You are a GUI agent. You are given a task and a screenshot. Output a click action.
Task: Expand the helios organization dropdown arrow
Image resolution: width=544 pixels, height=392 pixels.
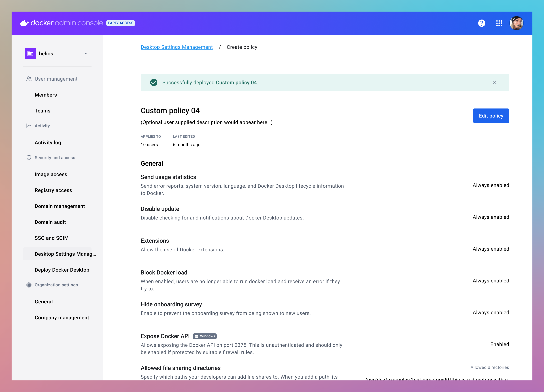[86, 54]
